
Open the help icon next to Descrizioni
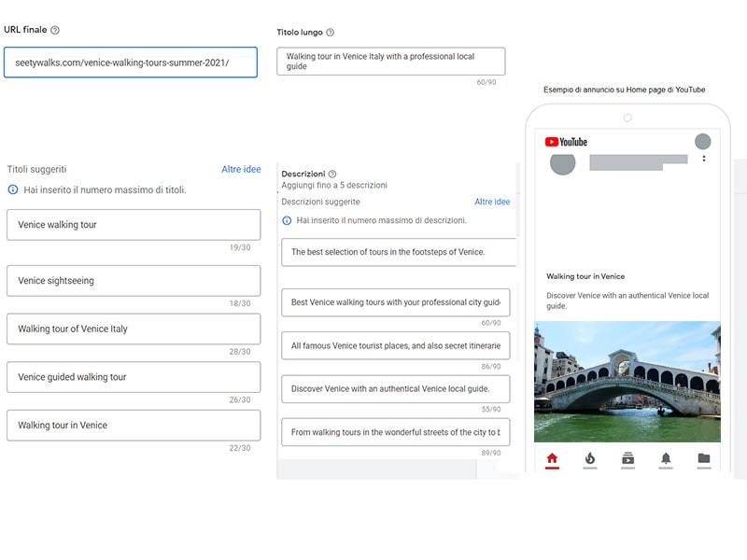pyautogui.click(x=332, y=174)
